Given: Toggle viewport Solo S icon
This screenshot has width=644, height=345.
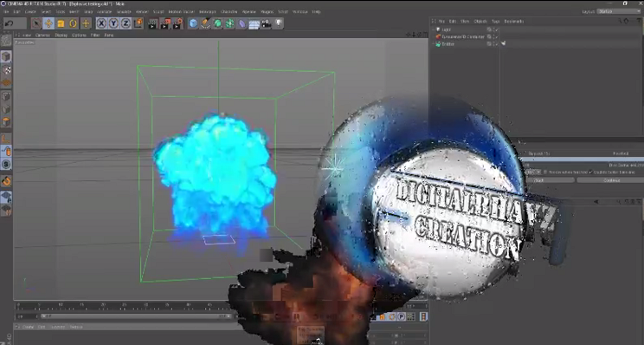Looking at the screenshot, I should pos(6,165).
